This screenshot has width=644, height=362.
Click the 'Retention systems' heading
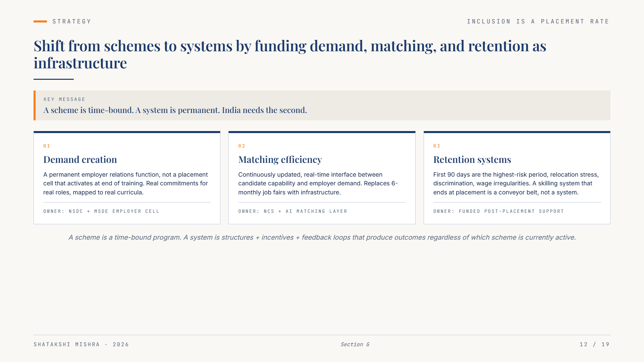coord(472,160)
